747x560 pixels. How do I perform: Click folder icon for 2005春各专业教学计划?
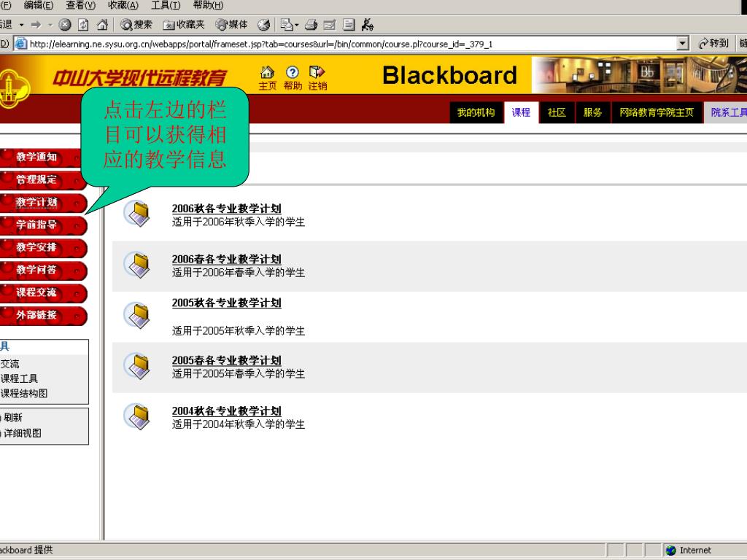138,366
